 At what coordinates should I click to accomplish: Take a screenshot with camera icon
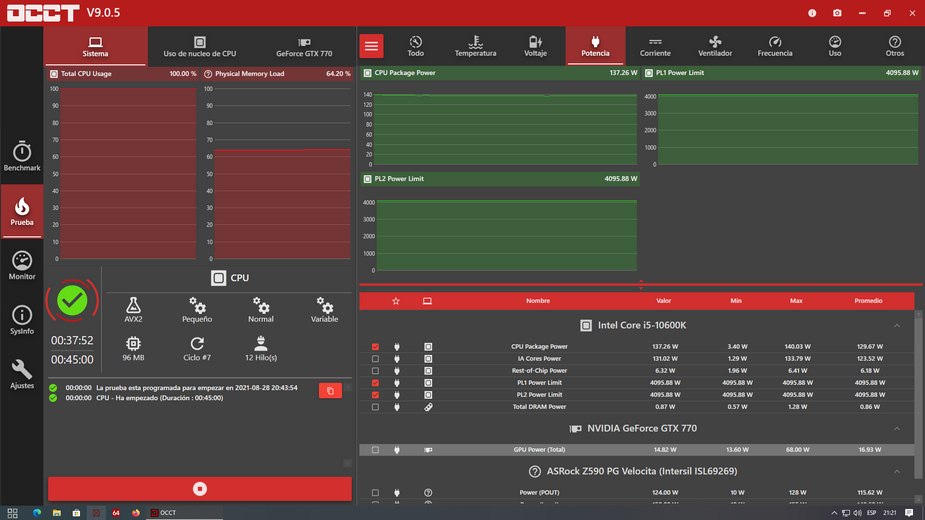837,13
